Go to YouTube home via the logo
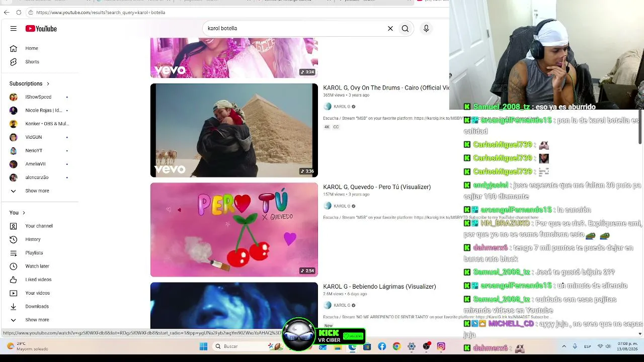 pos(41,29)
